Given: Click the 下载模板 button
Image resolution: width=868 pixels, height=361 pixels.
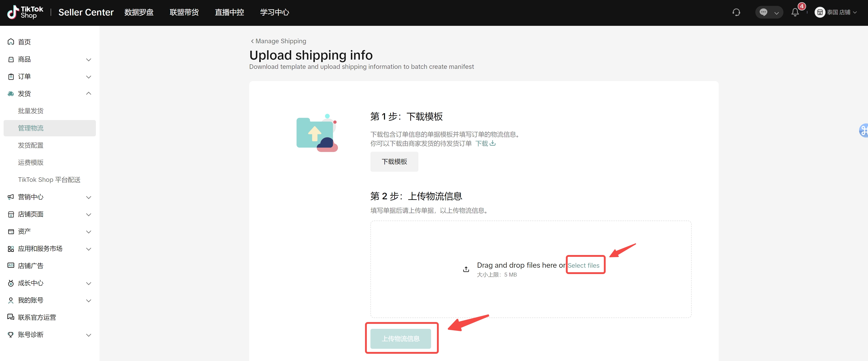Looking at the screenshot, I should click(x=394, y=162).
